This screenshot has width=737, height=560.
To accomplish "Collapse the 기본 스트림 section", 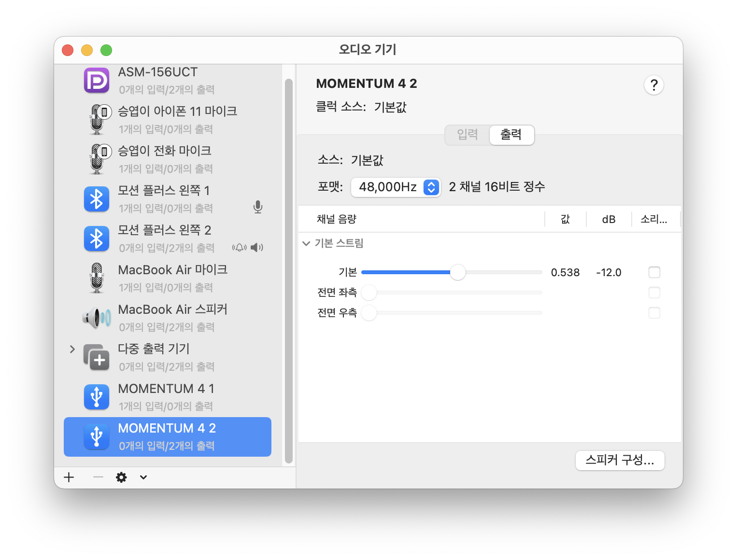I will (x=306, y=243).
